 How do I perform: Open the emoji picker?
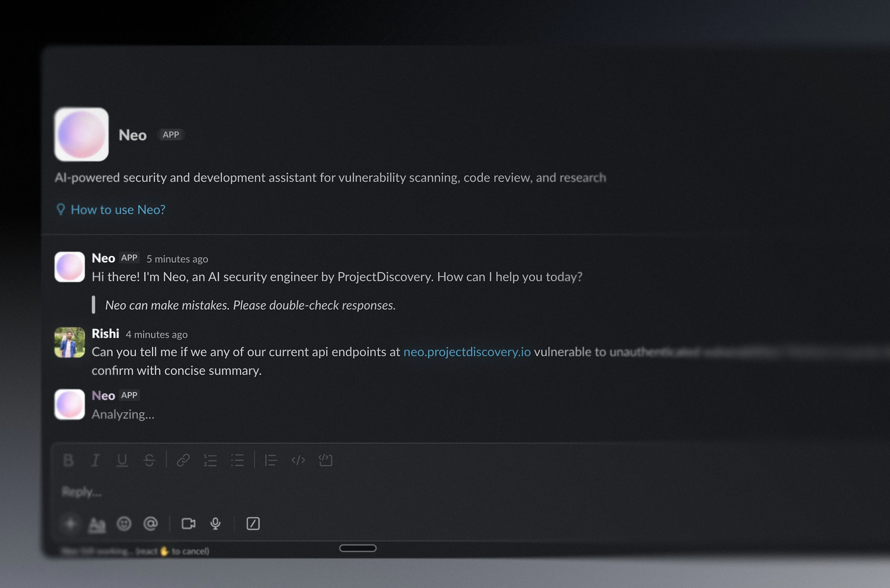coord(124,524)
